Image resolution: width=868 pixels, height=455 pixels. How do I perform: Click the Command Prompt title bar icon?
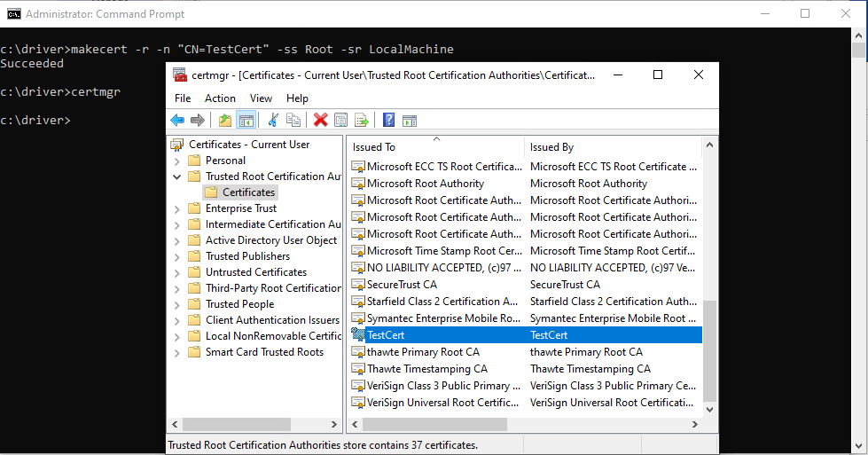pos(14,14)
